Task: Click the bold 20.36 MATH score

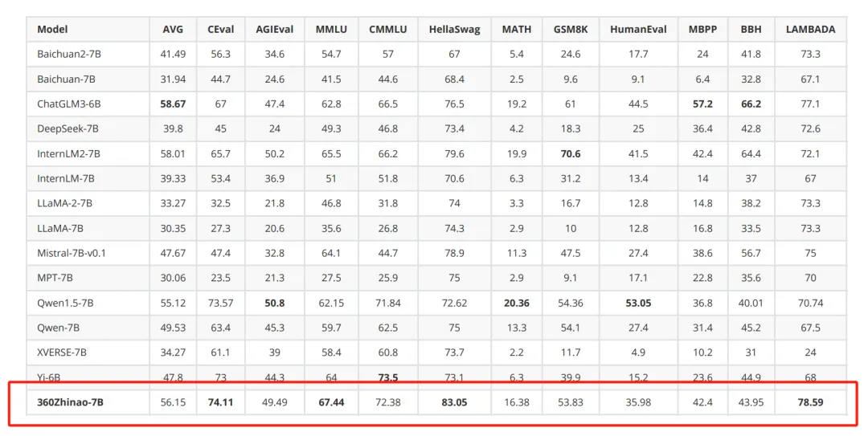Action: coord(517,304)
